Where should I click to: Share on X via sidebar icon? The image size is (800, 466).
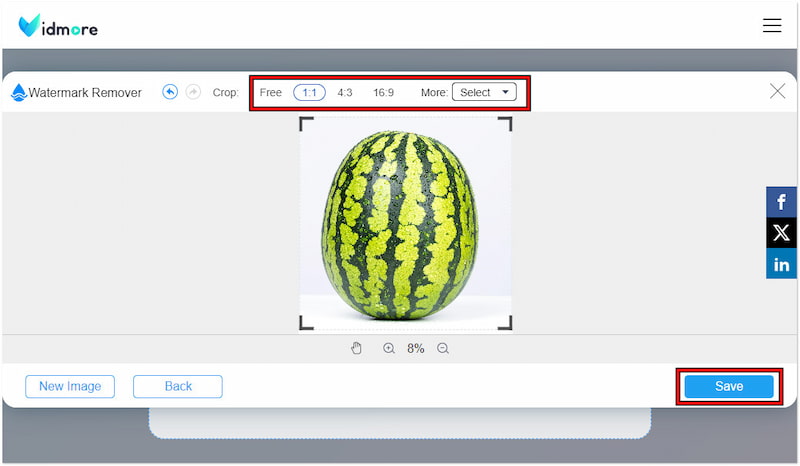click(781, 234)
